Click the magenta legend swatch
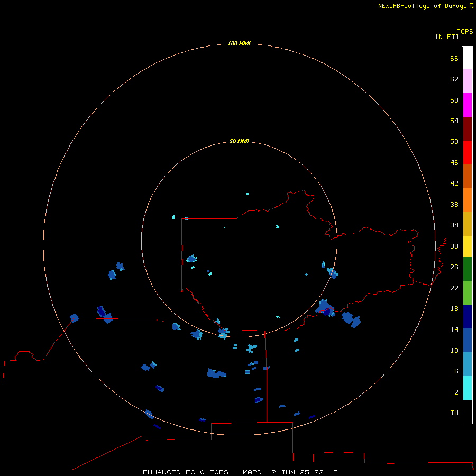 467,105
